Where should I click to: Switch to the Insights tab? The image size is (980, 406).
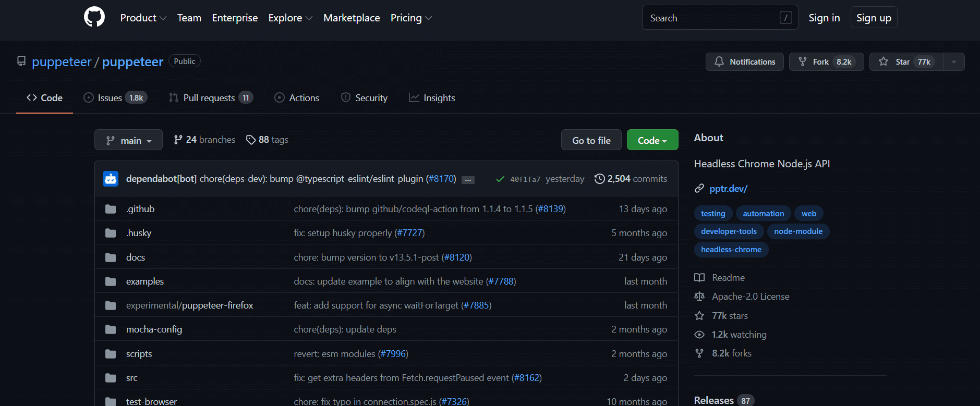432,97
